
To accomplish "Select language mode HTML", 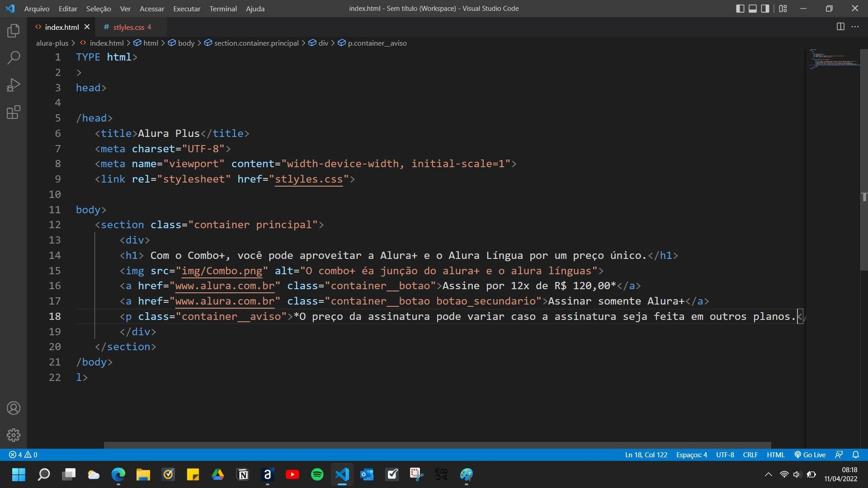I will point(775,455).
